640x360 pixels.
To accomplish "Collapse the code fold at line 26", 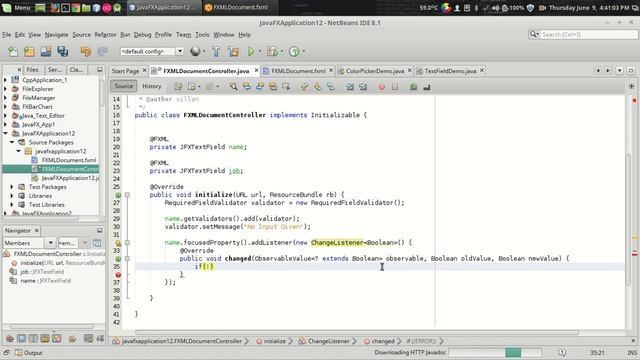I will click(127, 195).
